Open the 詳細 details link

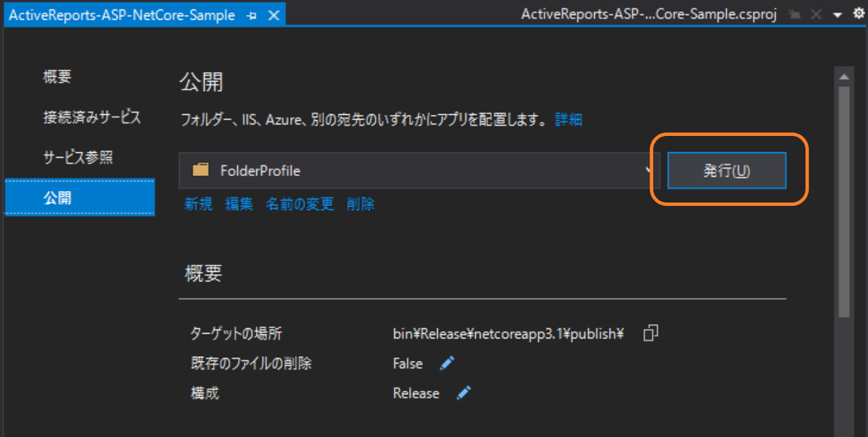pos(569,119)
